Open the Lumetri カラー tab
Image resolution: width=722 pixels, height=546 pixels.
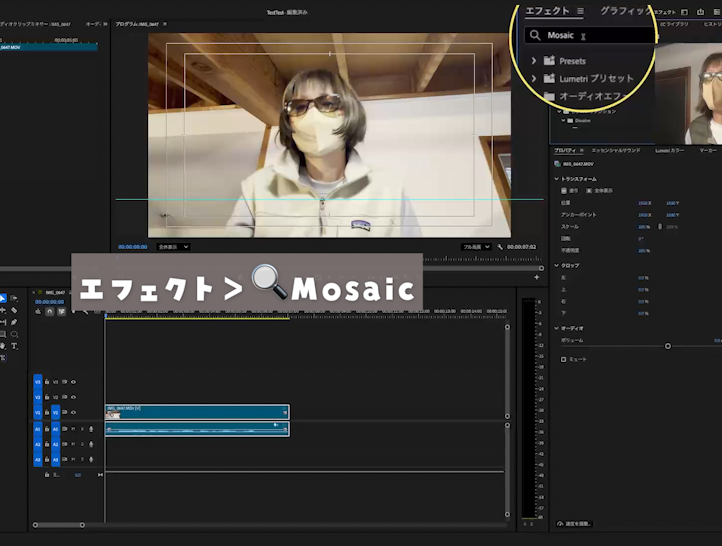coord(669,150)
